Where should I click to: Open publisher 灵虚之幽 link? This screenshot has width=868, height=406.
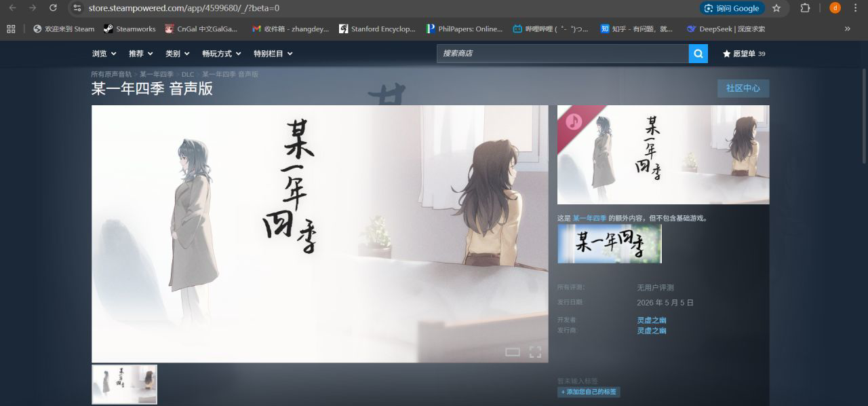coord(652,331)
